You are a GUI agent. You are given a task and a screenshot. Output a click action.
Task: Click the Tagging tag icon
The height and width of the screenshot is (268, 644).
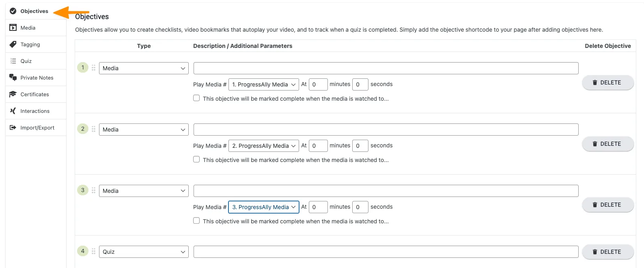[x=13, y=44]
